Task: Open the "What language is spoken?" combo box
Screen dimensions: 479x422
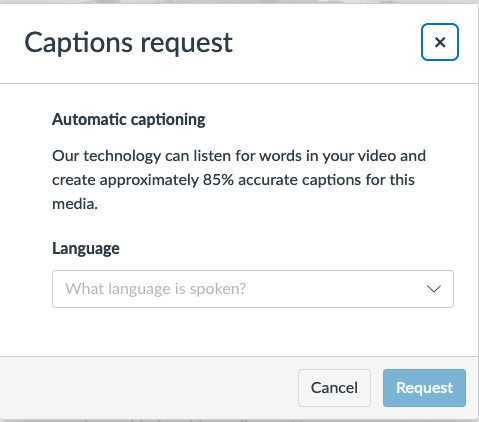Action: pos(253,289)
